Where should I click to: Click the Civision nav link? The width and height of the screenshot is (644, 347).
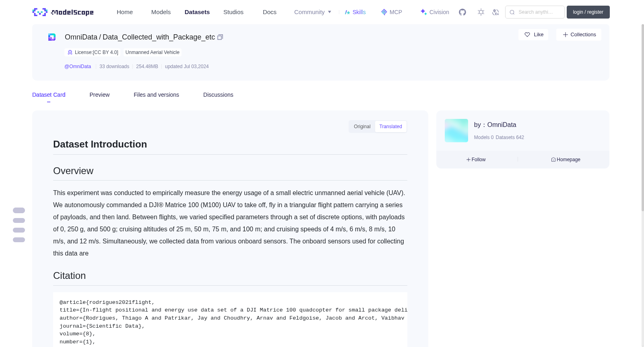[x=435, y=12]
